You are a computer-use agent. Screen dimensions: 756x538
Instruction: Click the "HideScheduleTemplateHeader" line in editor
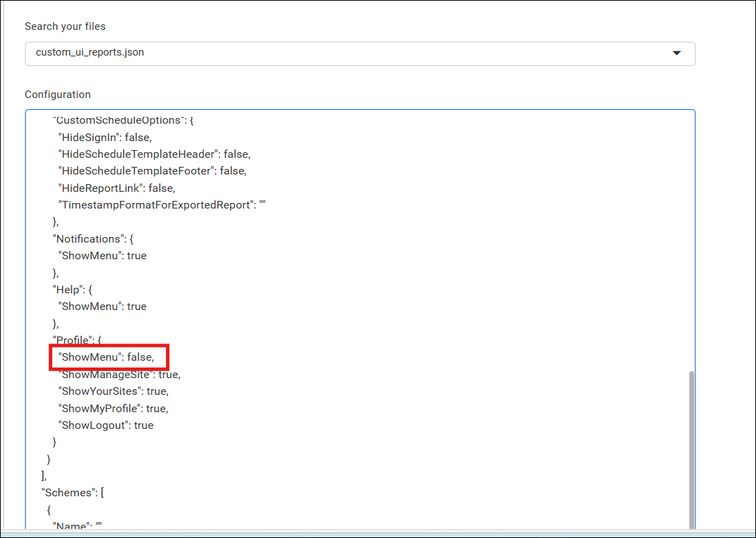(154, 154)
